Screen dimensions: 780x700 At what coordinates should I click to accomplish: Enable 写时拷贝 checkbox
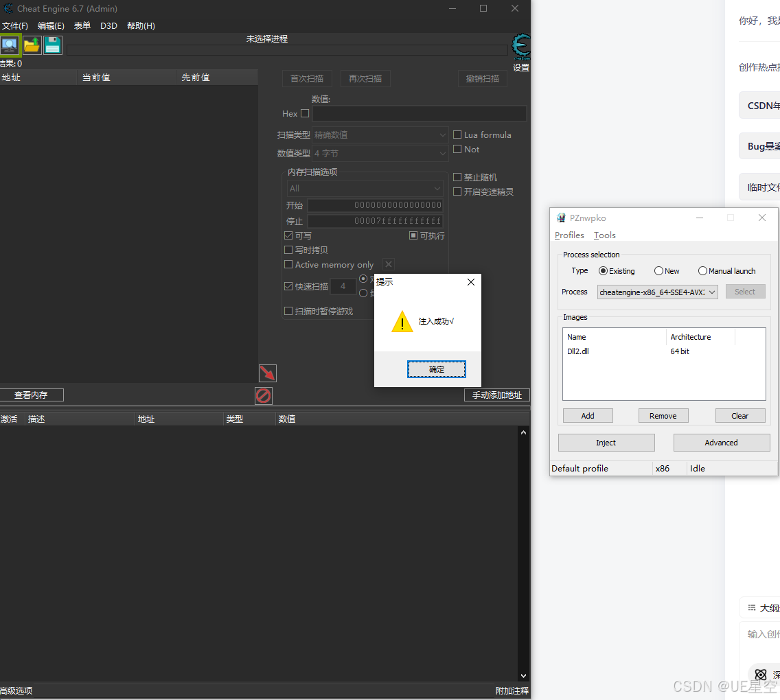coord(288,250)
